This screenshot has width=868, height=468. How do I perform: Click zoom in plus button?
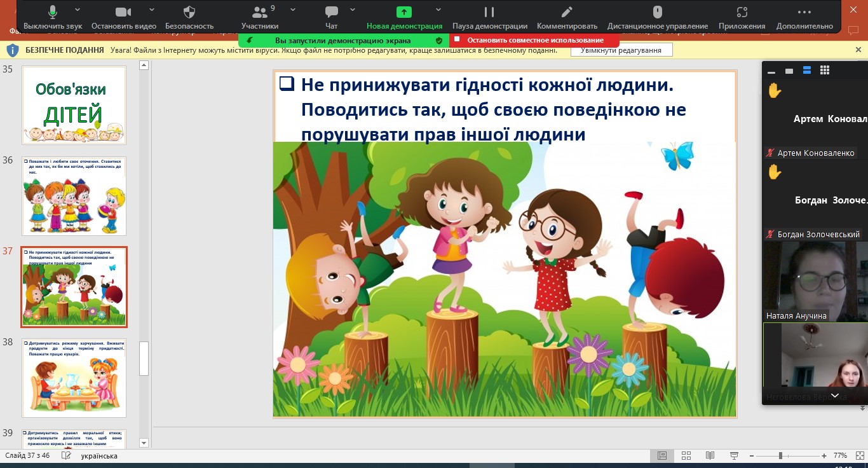(824, 456)
